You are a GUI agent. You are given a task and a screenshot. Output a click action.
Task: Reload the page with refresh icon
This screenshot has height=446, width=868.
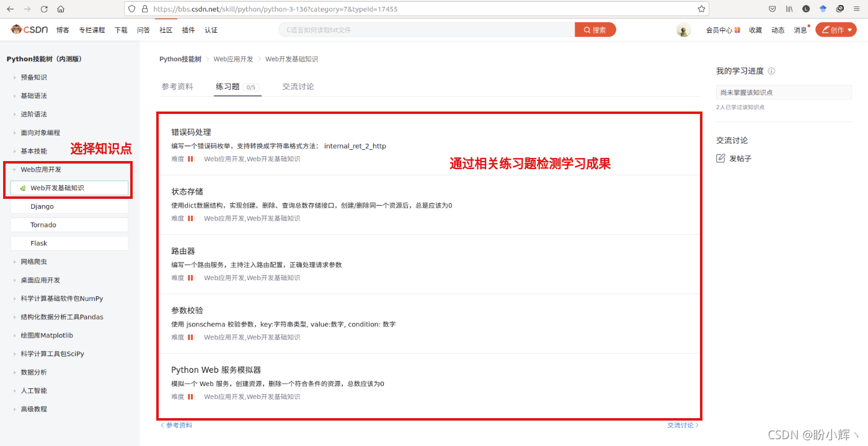coord(44,9)
